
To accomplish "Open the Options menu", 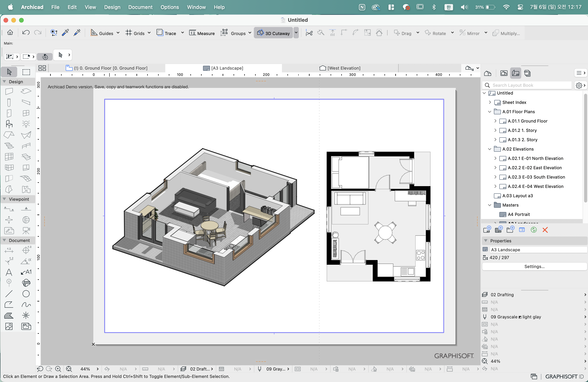I will click(170, 7).
